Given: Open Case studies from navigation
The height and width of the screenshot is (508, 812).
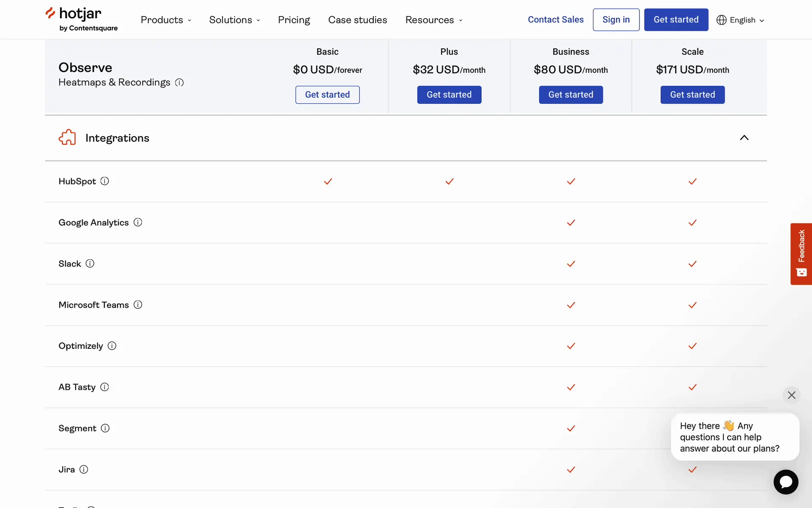Looking at the screenshot, I should pyautogui.click(x=357, y=20).
